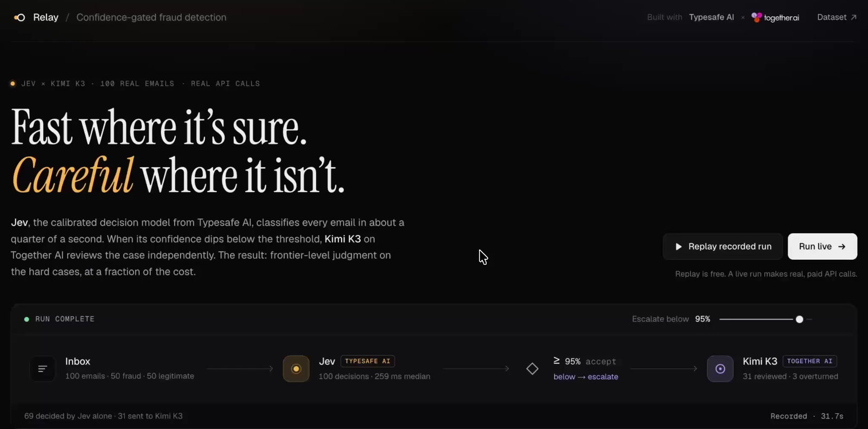Click the Together AI logo
The image size is (868, 429).
coord(775,17)
